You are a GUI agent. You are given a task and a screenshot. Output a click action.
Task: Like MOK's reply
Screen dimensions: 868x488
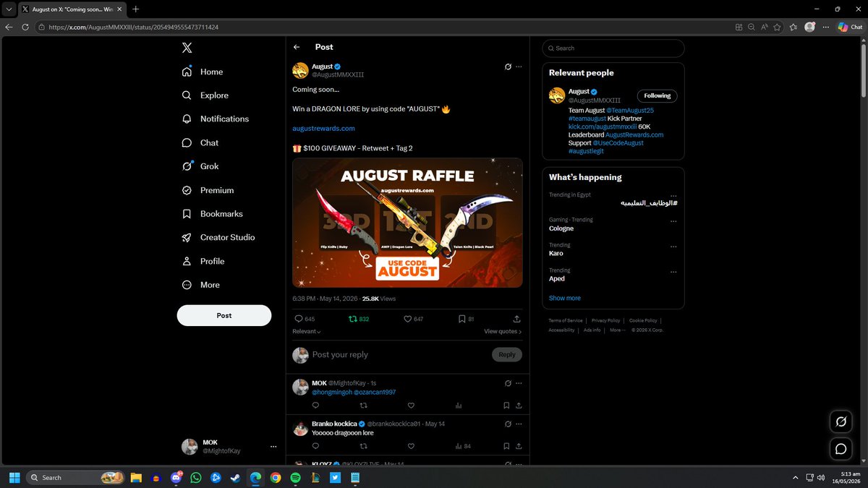(x=411, y=406)
